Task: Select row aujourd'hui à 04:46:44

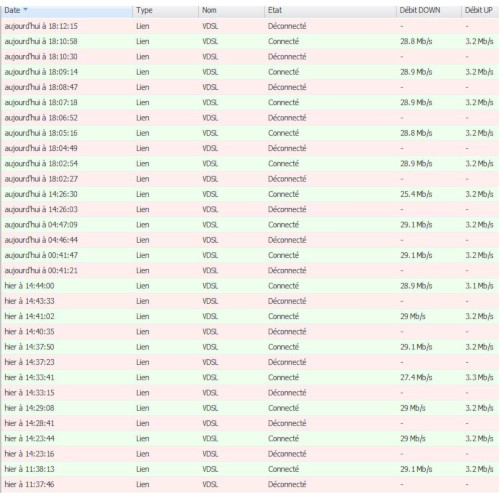Action: pyautogui.click(x=250, y=240)
